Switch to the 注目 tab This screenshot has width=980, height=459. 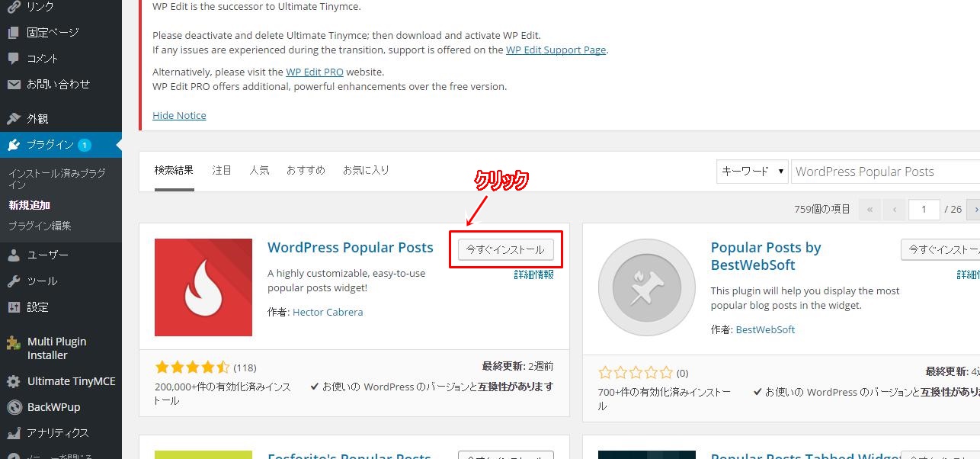tap(222, 170)
